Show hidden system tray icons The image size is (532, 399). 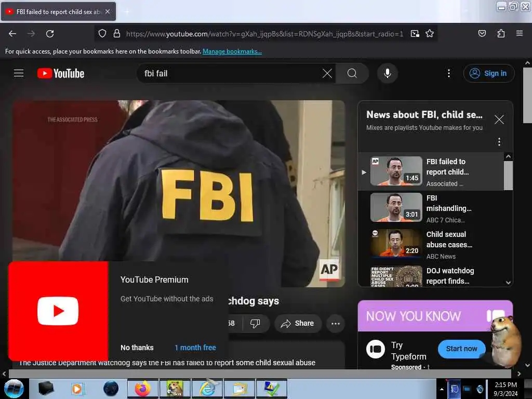[x=442, y=389]
